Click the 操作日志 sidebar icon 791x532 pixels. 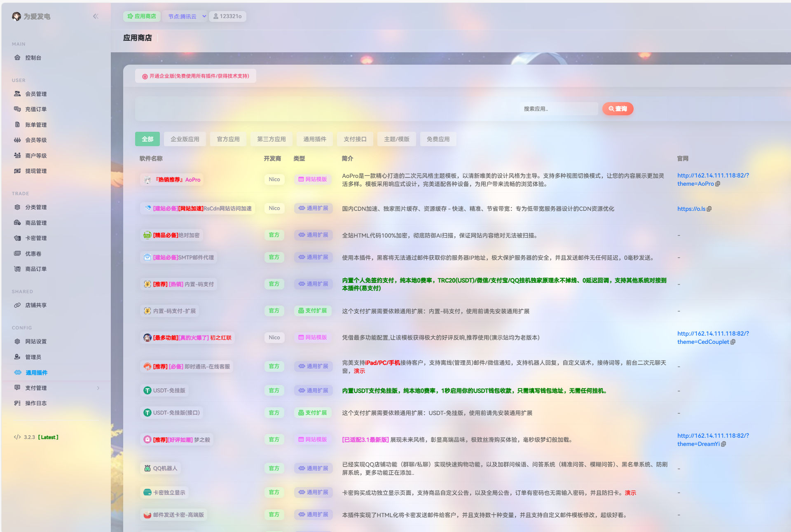17,403
